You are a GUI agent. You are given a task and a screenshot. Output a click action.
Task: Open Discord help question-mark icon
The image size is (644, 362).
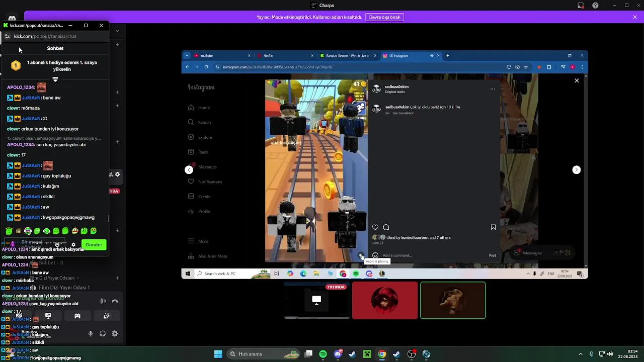595,6
